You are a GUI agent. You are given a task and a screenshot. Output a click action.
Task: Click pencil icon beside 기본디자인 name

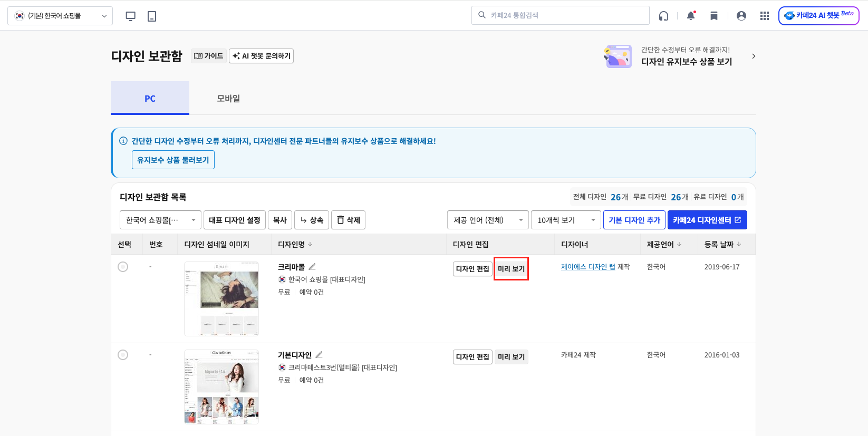click(x=319, y=355)
